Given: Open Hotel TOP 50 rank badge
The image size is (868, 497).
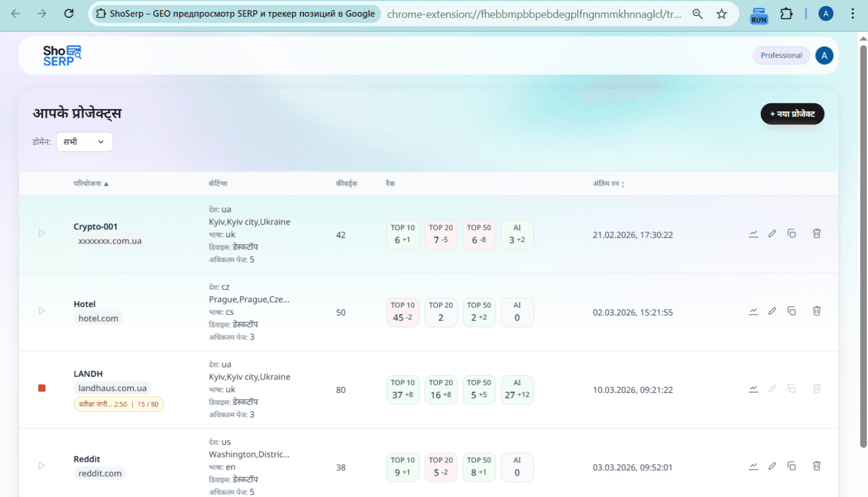Looking at the screenshot, I should tap(479, 312).
